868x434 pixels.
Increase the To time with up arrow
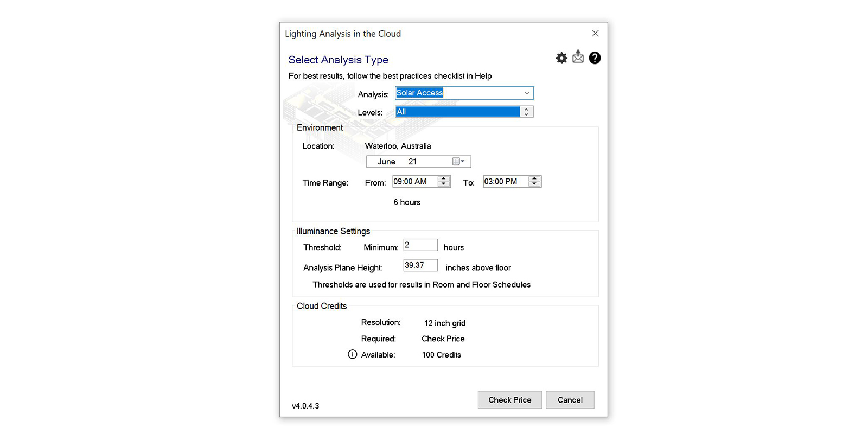click(x=534, y=178)
